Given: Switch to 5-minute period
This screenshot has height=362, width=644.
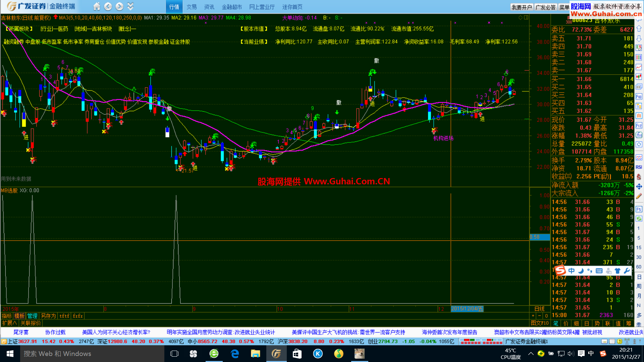Looking at the screenshot, I should pyautogui.click(x=639, y=238).
